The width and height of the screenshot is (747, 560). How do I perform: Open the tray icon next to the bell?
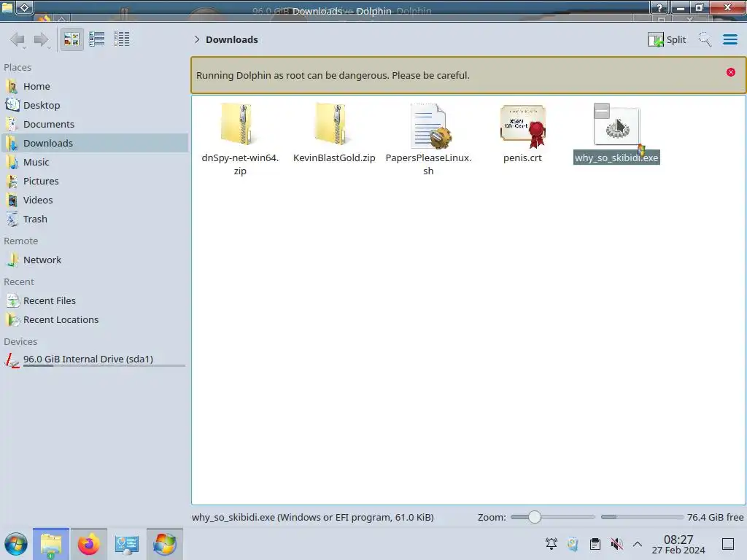(x=573, y=544)
